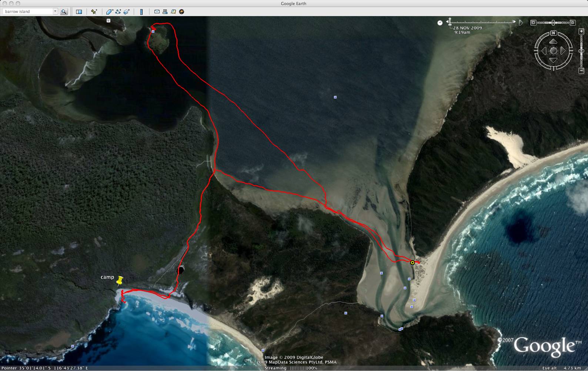Click the zoom in plus button
This screenshot has width=588, height=371.
click(581, 32)
